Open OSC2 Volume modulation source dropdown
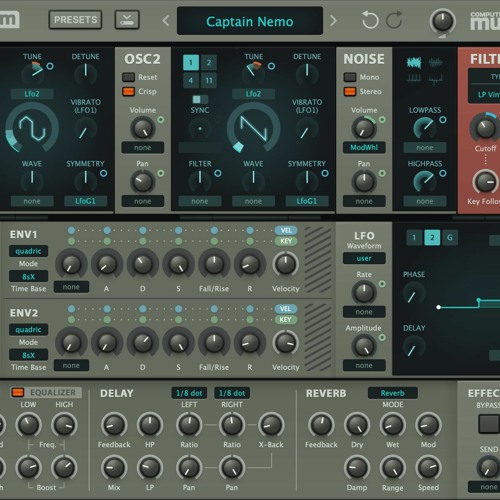Viewport: 500px width, 500px height. pos(143,148)
